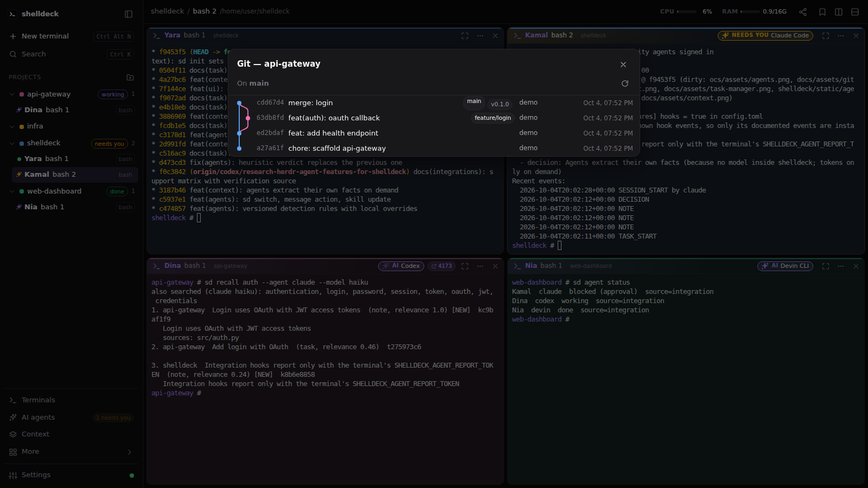Maximize the Kamal bash 2 pane
This screenshot has width=868, height=488.
pos(826,36)
